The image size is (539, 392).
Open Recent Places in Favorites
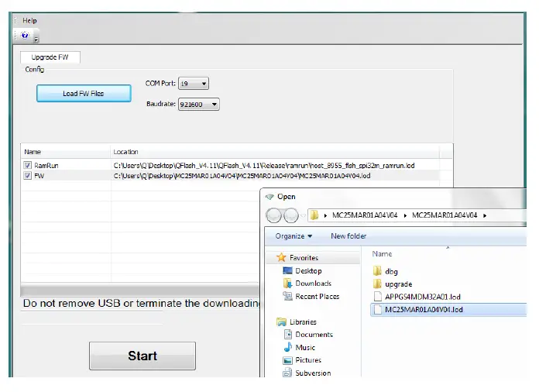pos(318,297)
